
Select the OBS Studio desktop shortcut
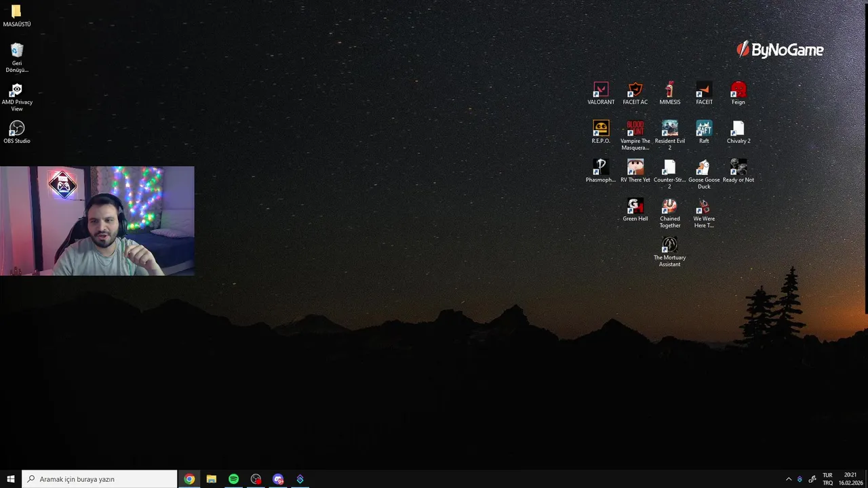17,132
